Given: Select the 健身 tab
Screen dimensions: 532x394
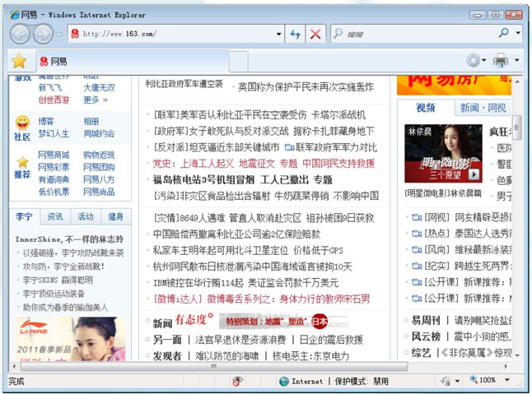Looking at the screenshot, I should point(115,217).
